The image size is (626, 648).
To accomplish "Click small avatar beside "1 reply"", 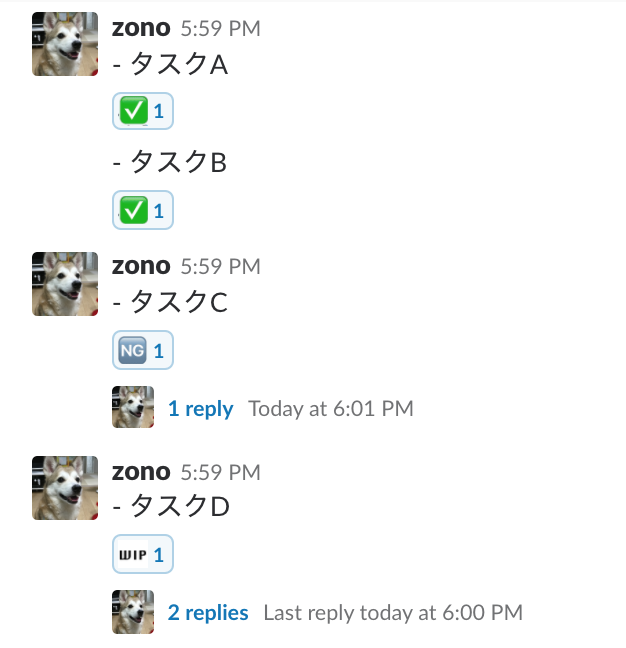I will [x=133, y=408].
